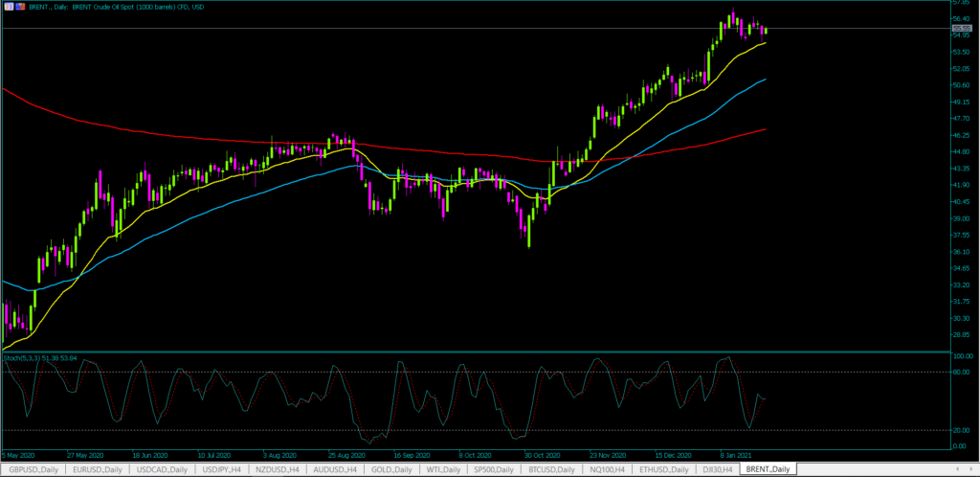Open the SP500,Daily chart tab
Screen dimensions: 980x477
(x=497, y=469)
